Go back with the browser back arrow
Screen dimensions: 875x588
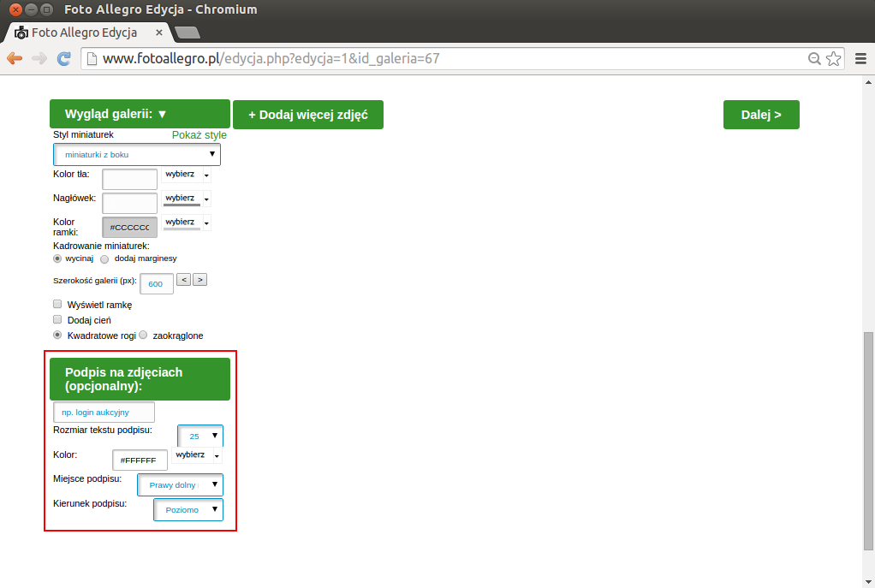[x=15, y=58]
